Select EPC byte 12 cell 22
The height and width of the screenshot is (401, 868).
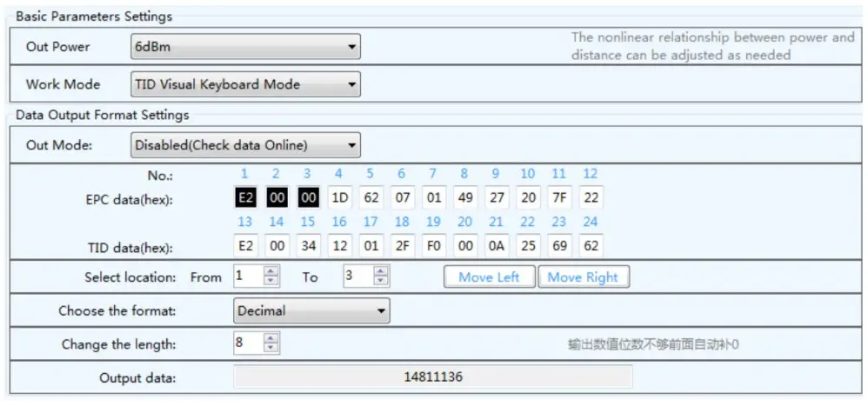pos(591,197)
